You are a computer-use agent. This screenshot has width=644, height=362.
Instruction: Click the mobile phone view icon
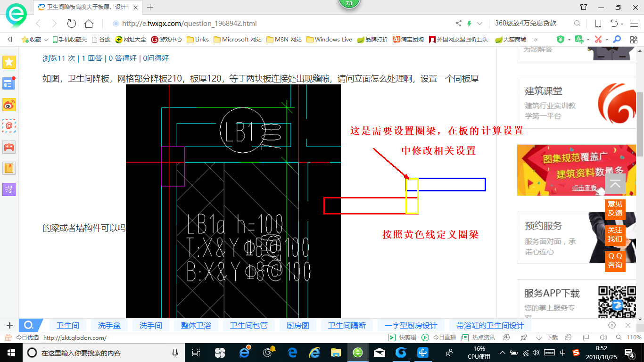point(598,24)
